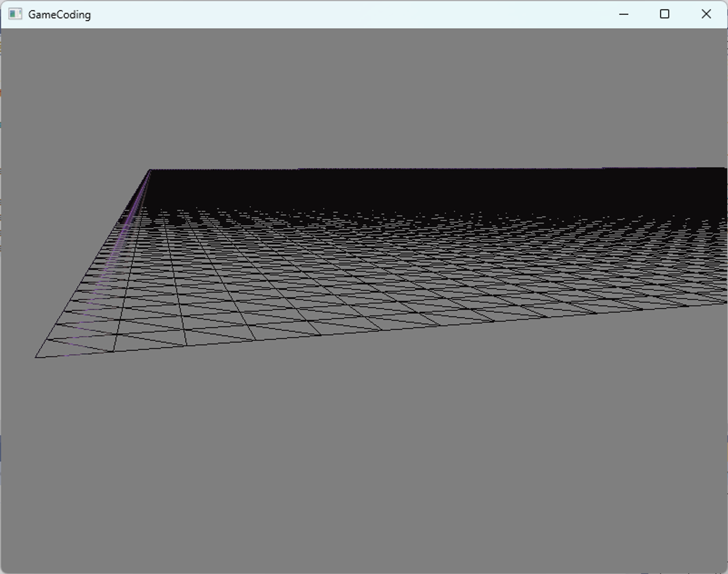Click the GameCoding title text

pyautogui.click(x=59, y=15)
